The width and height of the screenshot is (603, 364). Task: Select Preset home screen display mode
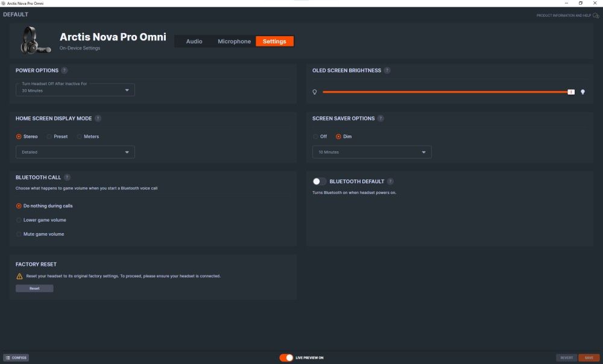pyautogui.click(x=57, y=136)
